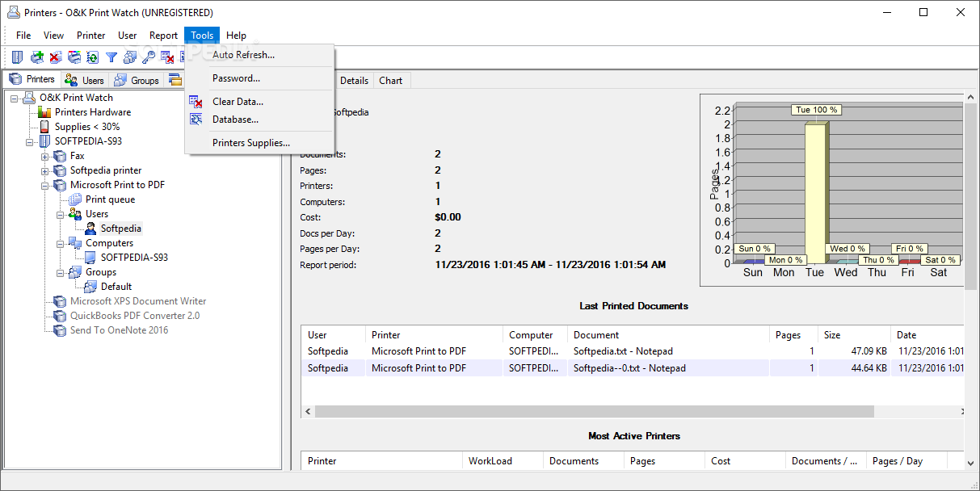This screenshot has height=491, width=980.
Task: Click the Default group icon in tree
Action: tap(90, 287)
